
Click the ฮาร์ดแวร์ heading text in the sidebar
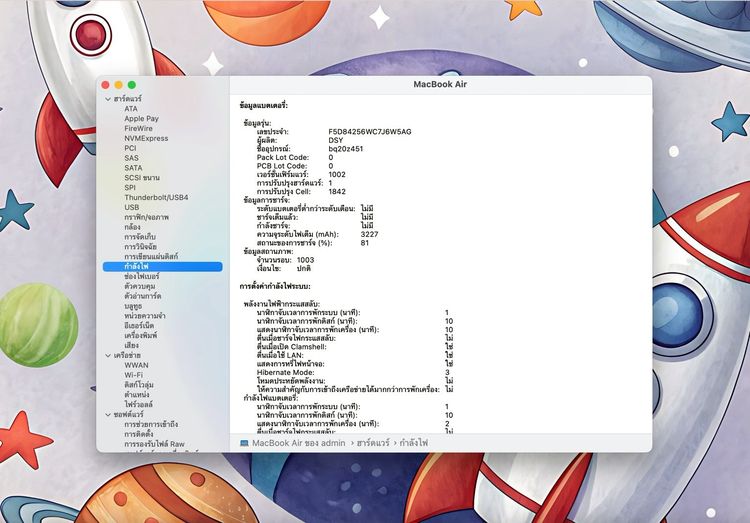tap(128, 99)
